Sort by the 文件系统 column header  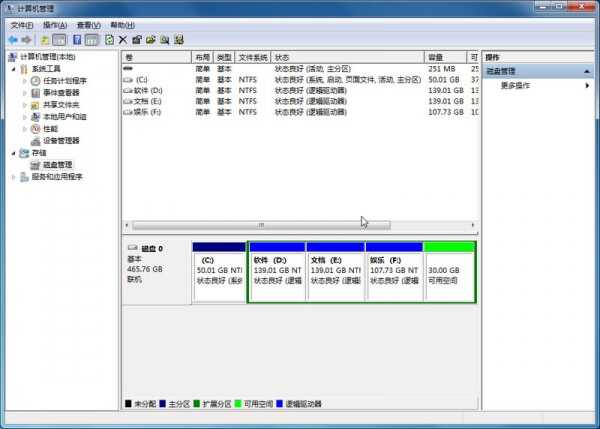[x=254, y=57]
